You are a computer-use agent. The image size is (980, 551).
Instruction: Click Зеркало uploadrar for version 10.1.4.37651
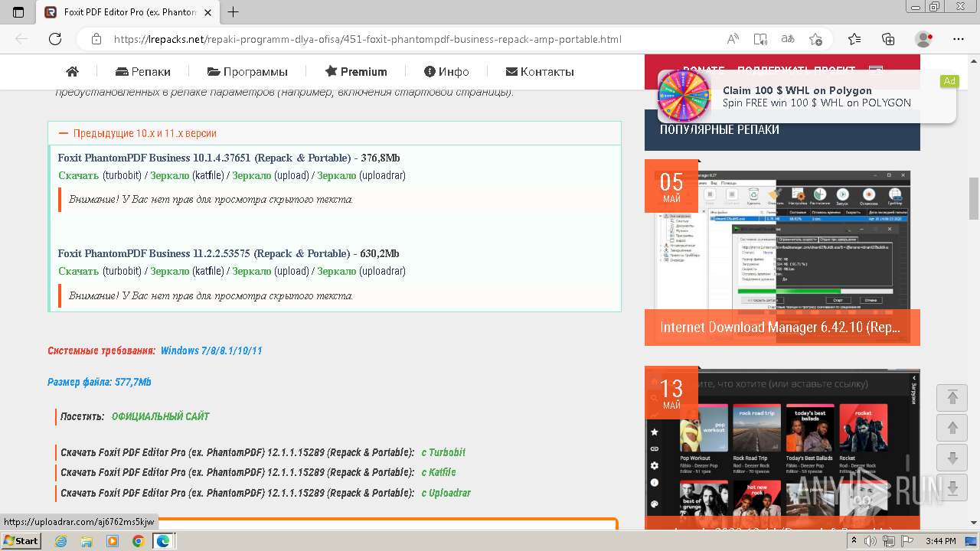coord(337,175)
